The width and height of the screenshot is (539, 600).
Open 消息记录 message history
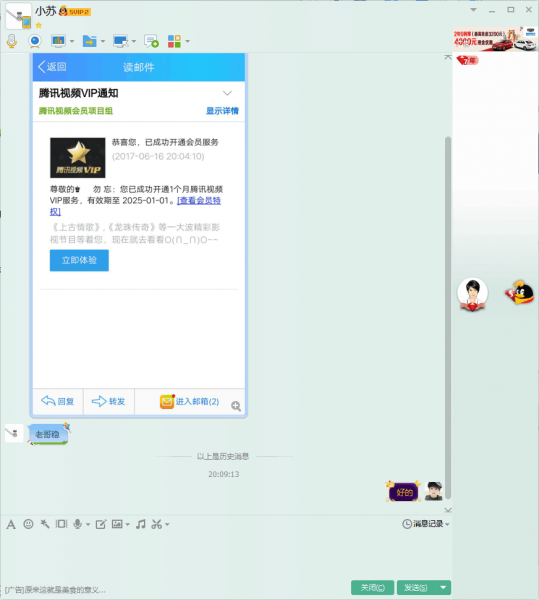pyautogui.click(x=425, y=524)
